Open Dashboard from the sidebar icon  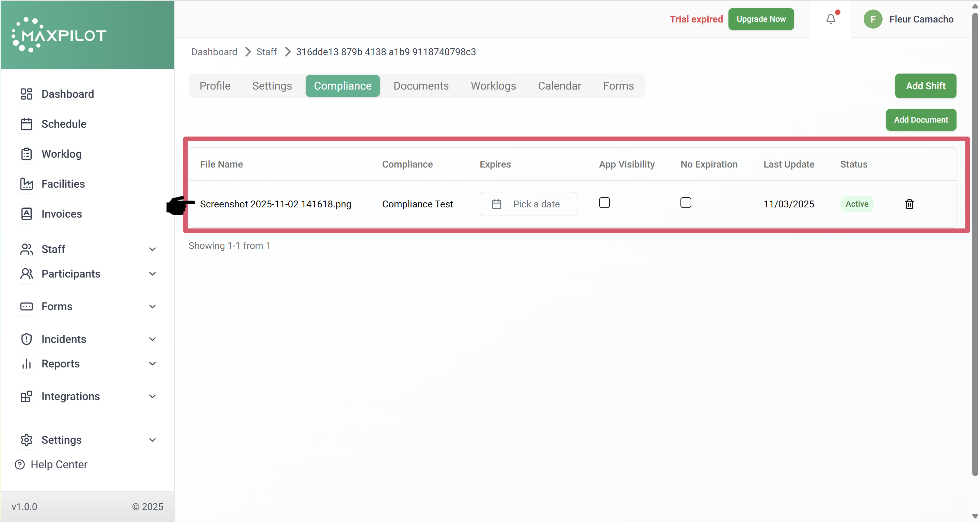point(26,94)
